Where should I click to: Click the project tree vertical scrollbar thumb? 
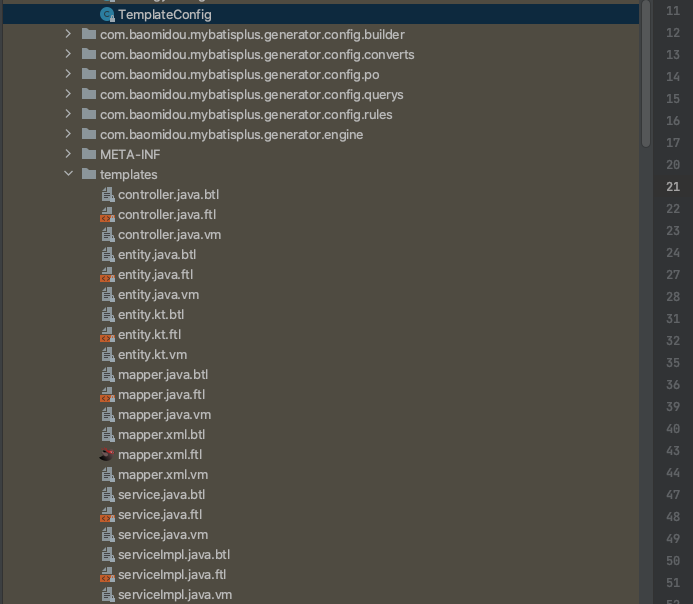tap(646, 73)
